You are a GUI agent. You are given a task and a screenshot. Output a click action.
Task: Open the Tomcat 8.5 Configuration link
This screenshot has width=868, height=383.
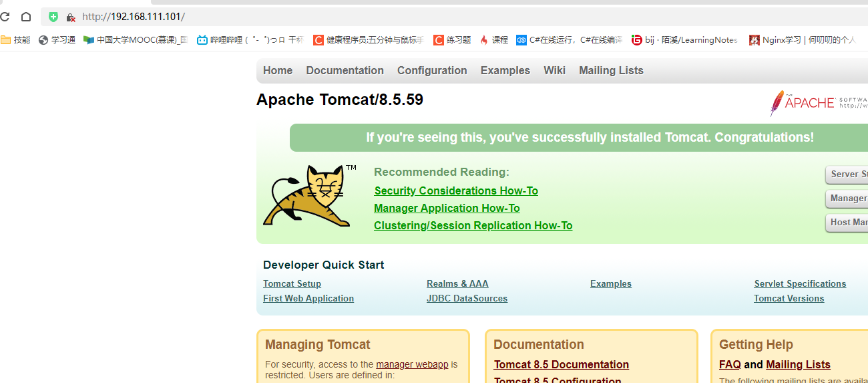point(558,380)
